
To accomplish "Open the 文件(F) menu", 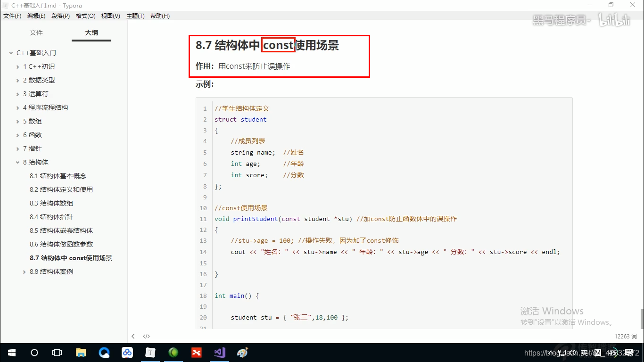I will pos(12,16).
